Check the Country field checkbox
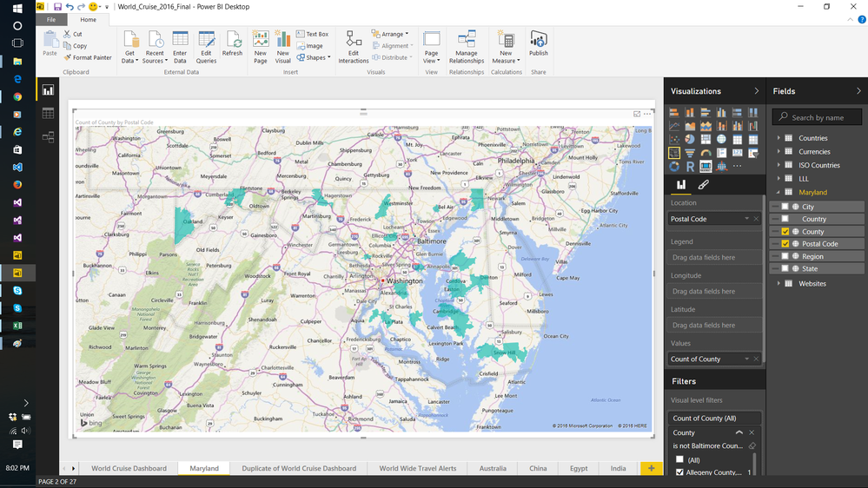 pos(785,219)
